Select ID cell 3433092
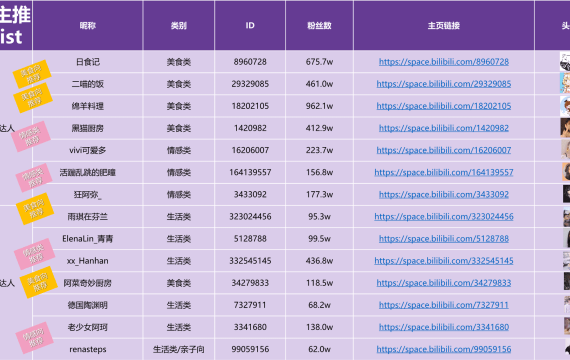Image resolution: width=570 pixels, height=360 pixels. (x=250, y=195)
